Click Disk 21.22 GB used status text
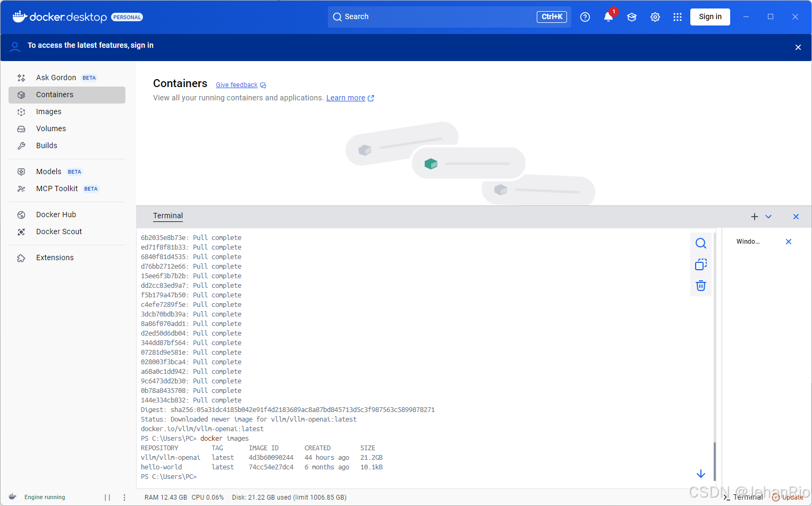The width and height of the screenshot is (812, 506). (x=289, y=498)
